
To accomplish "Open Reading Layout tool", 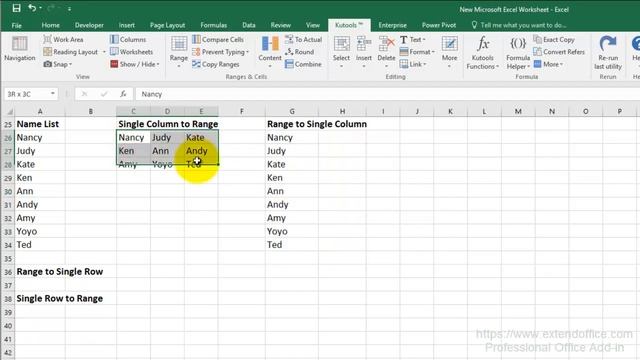I will coord(71,52).
